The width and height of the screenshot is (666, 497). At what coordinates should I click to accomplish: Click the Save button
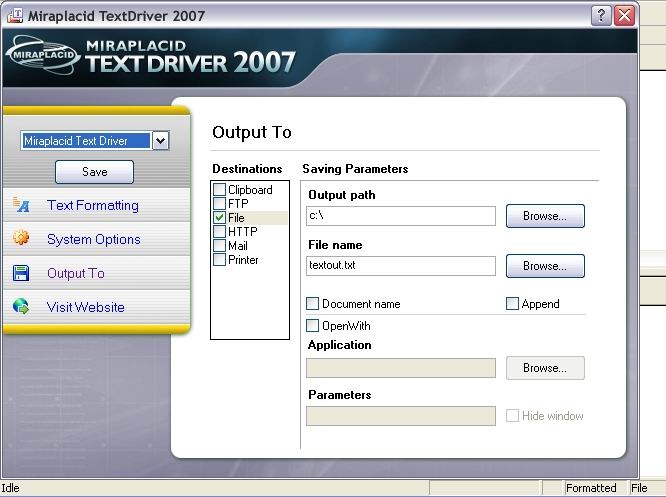pos(94,172)
